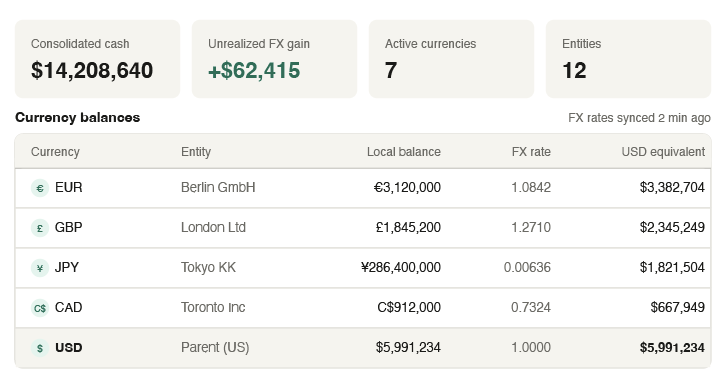Select the Entities count card
This screenshot has height=382, width=728.
tap(628, 59)
